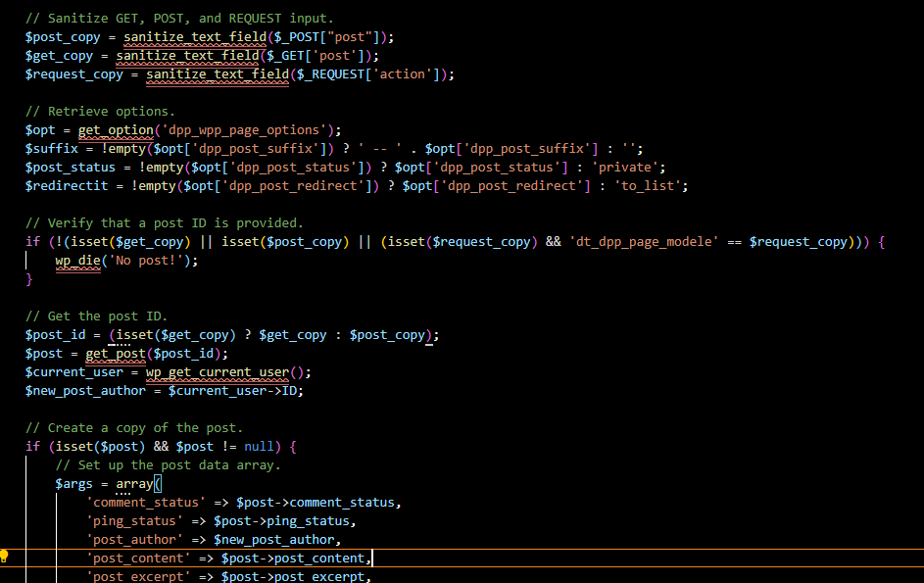924x583 pixels.
Task: Click the array keyword after $args
Action: tap(134, 484)
